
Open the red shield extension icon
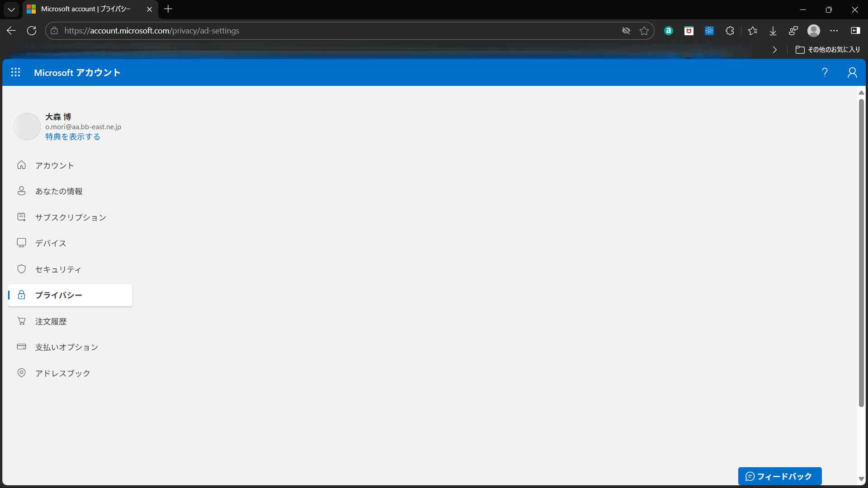pyautogui.click(x=689, y=31)
